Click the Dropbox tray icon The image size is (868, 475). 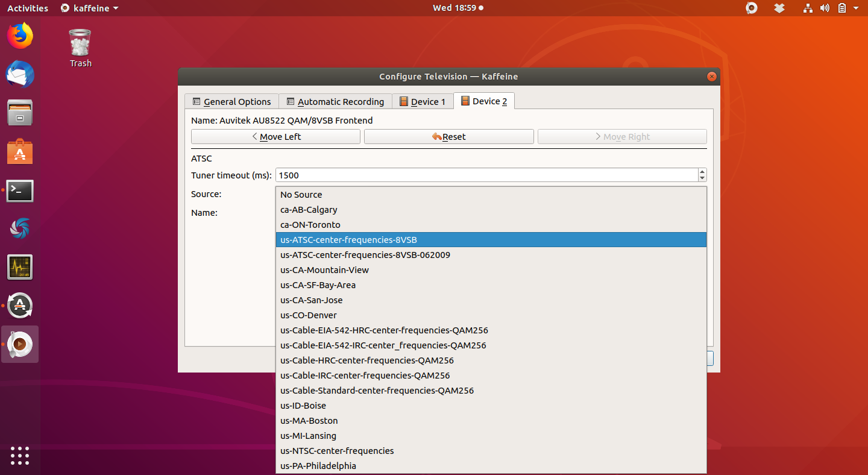(x=779, y=8)
